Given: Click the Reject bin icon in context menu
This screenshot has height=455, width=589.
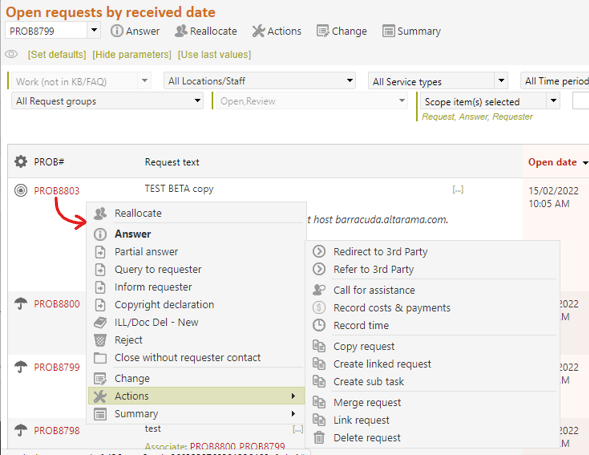Looking at the screenshot, I should coord(100,340).
